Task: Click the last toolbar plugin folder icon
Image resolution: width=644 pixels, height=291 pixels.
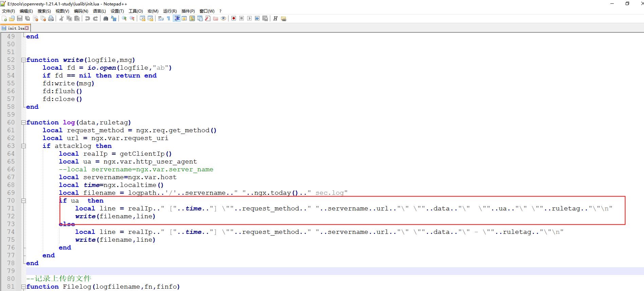Action: coord(283,18)
